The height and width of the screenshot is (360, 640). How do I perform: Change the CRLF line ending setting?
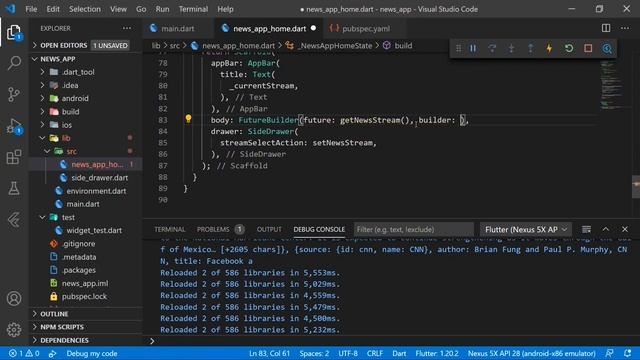pos(375,353)
